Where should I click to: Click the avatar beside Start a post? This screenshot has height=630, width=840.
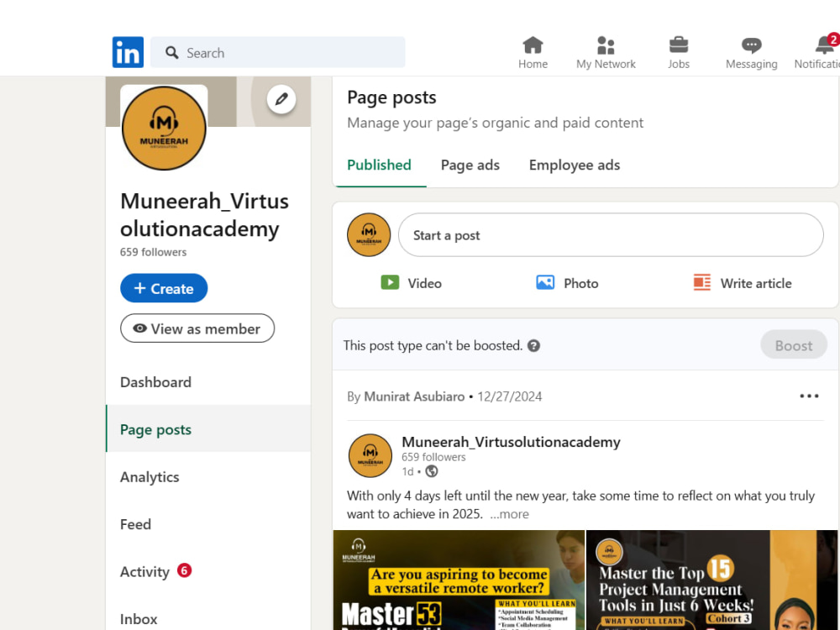coord(369,234)
